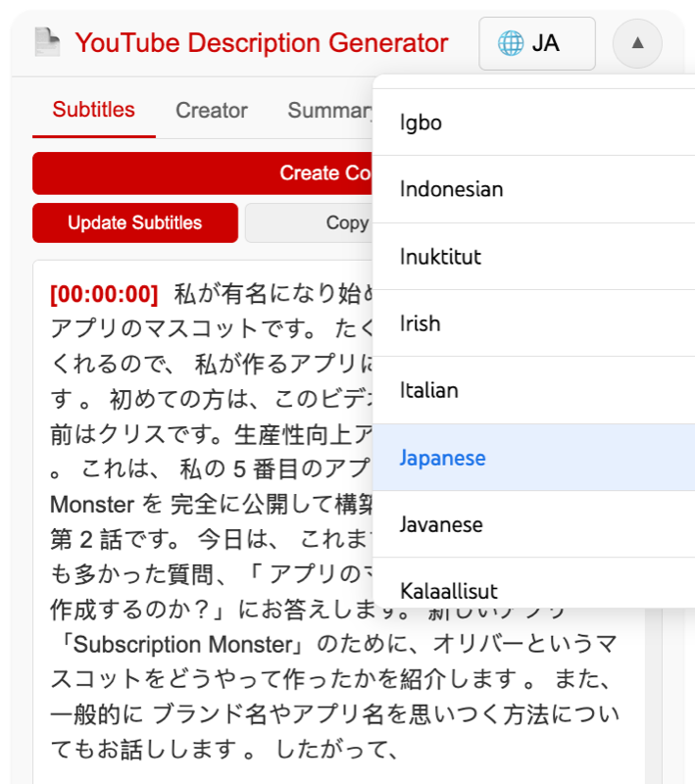The width and height of the screenshot is (695, 784).
Task: Jump to the [00:00:00] timestamp
Action: coord(104,294)
